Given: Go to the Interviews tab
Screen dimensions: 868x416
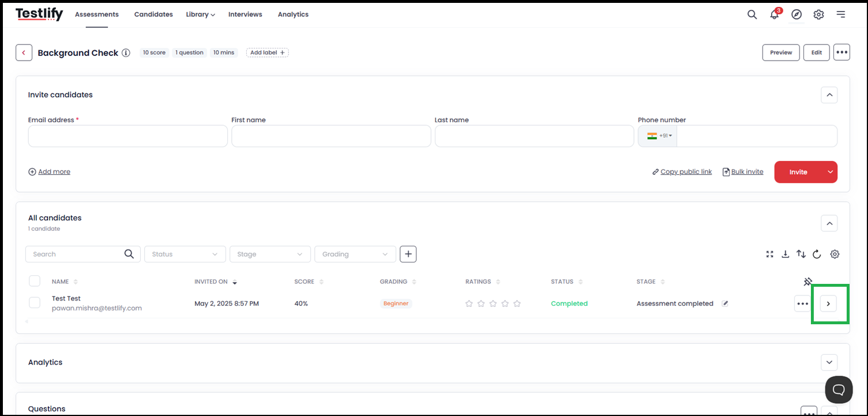Looking at the screenshot, I should pos(245,14).
